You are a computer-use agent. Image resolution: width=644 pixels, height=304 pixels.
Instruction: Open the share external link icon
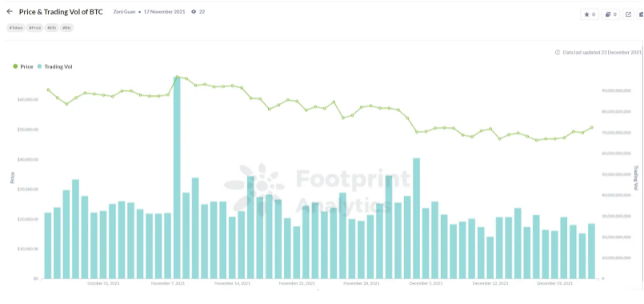click(x=628, y=14)
